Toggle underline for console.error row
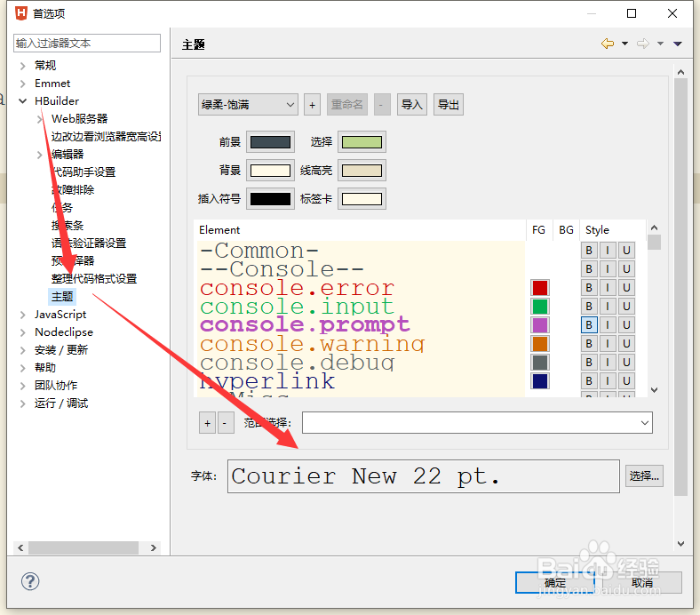The image size is (700, 615). pyautogui.click(x=626, y=288)
